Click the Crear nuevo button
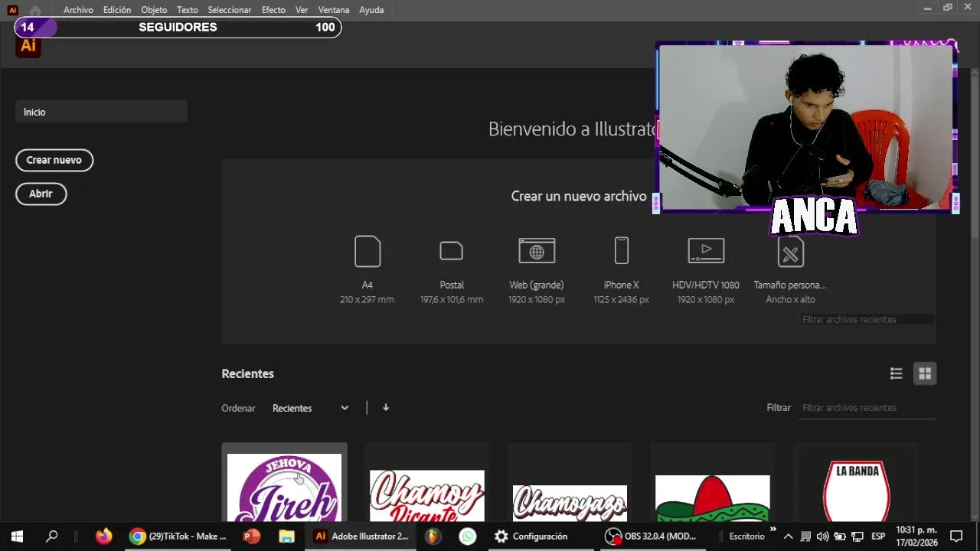980x551 pixels. click(54, 160)
